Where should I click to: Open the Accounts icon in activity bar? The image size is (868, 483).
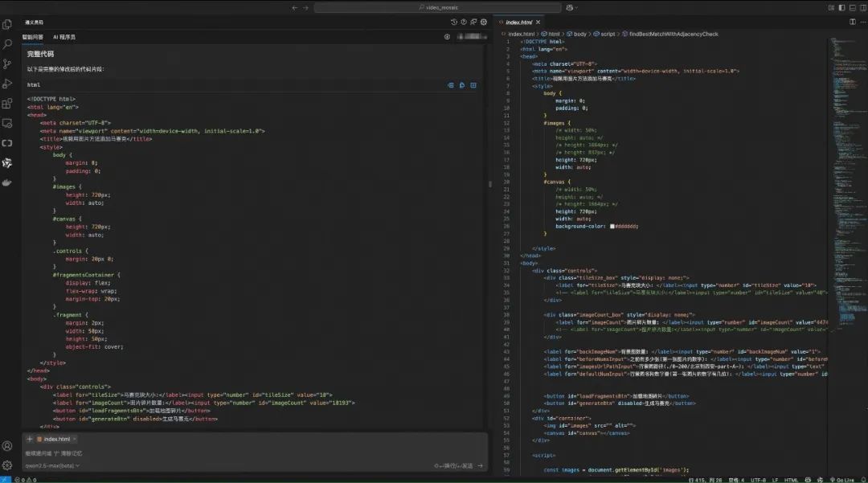(7, 446)
